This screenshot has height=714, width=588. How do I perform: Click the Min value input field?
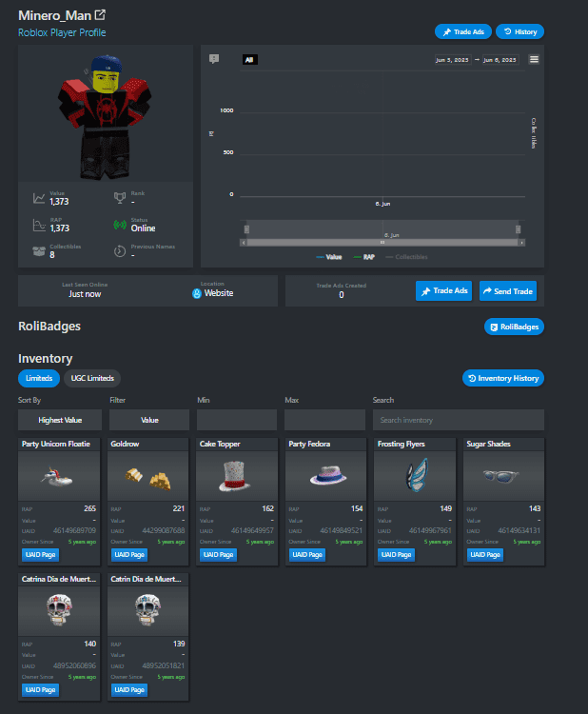tap(237, 420)
